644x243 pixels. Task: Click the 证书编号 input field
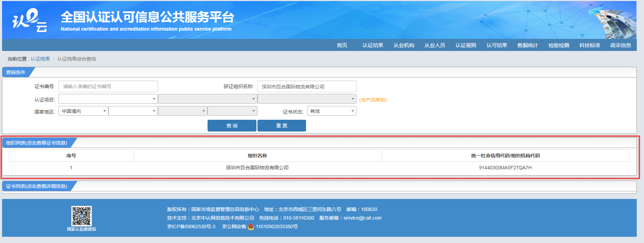click(x=108, y=86)
